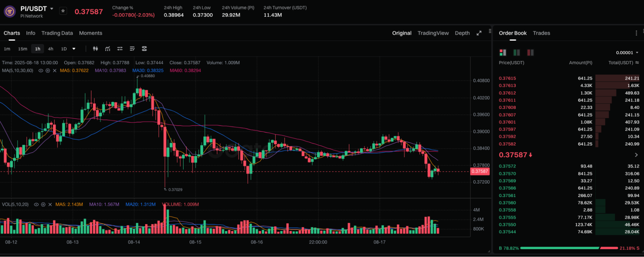Open the indicators icon in chart toolbar
This screenshot has height=257, width=644.
click(x=108, y=49)
